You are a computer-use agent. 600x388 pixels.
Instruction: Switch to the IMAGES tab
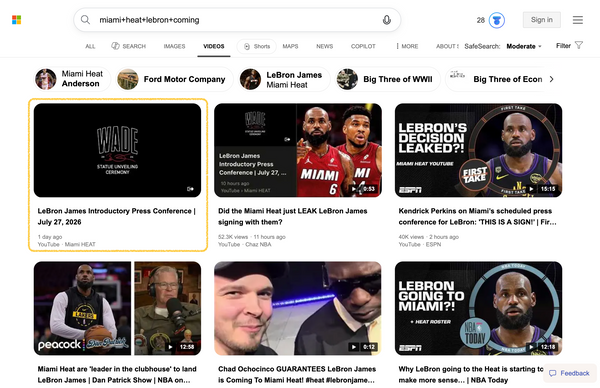[174, 46]
